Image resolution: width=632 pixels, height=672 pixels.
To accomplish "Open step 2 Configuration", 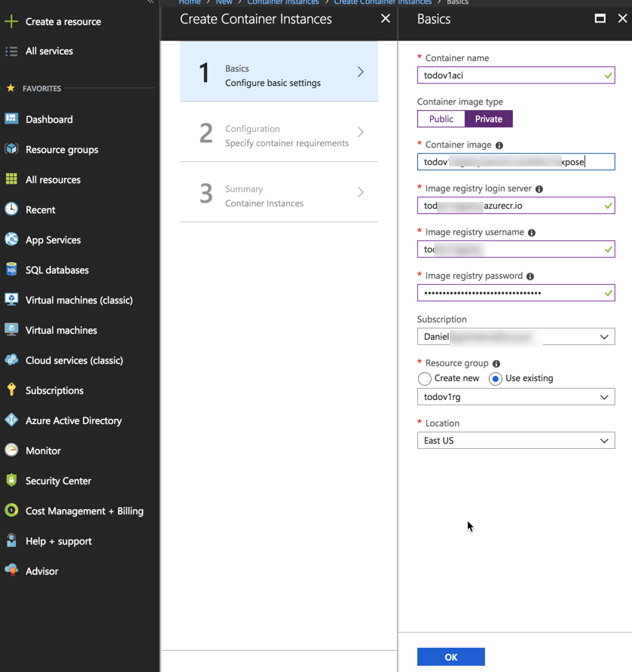I will tap(279, 132).
